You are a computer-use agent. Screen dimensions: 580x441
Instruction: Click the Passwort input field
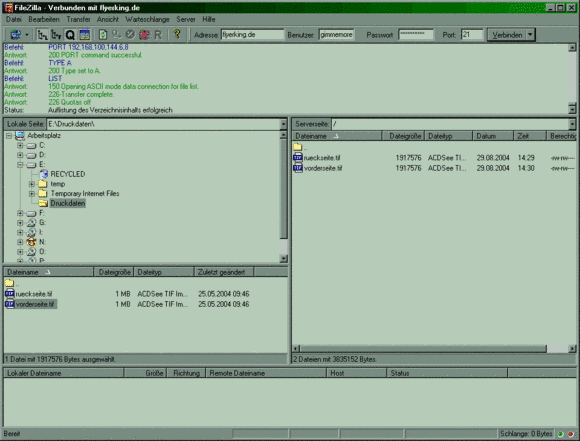tap(416, 35)
